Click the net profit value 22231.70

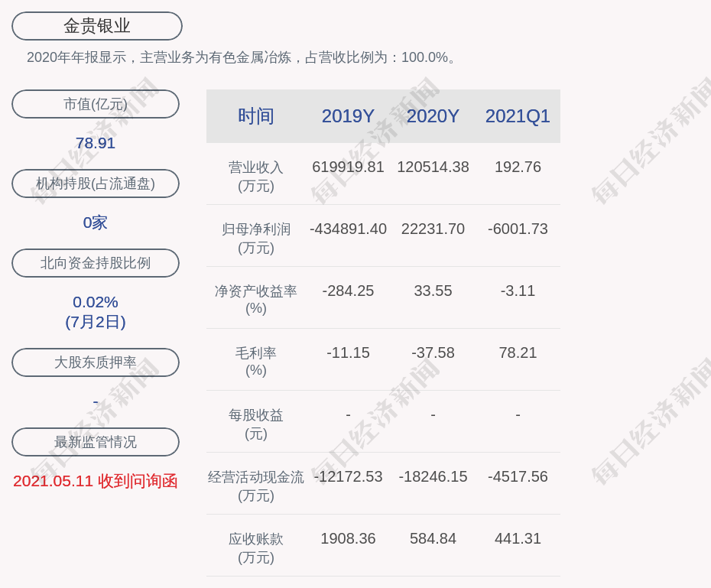[x=433, y=229]
